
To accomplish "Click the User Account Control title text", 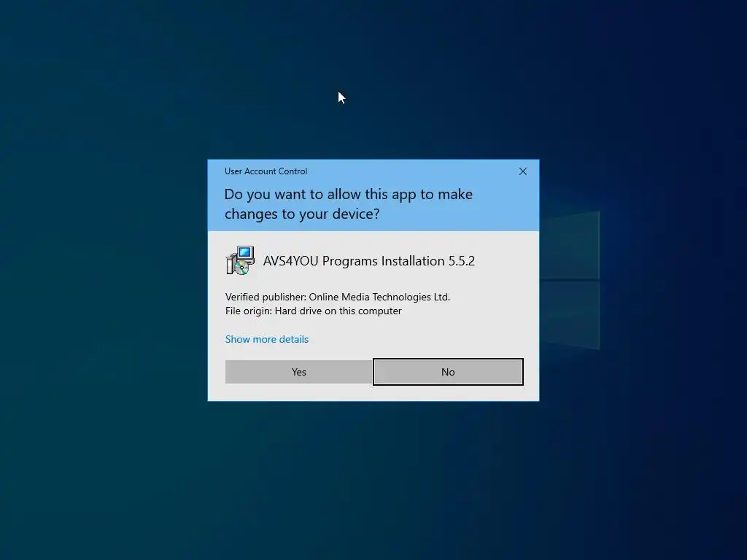I will tap(266, 171).
